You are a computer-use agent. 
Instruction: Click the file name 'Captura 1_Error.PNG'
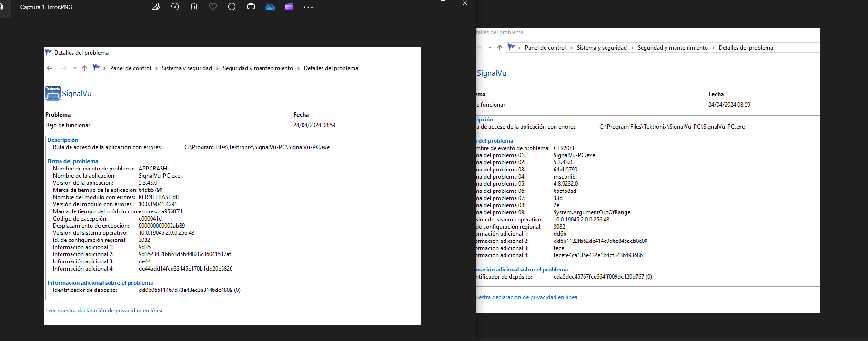pyautogui.click(x=46, y=7)
